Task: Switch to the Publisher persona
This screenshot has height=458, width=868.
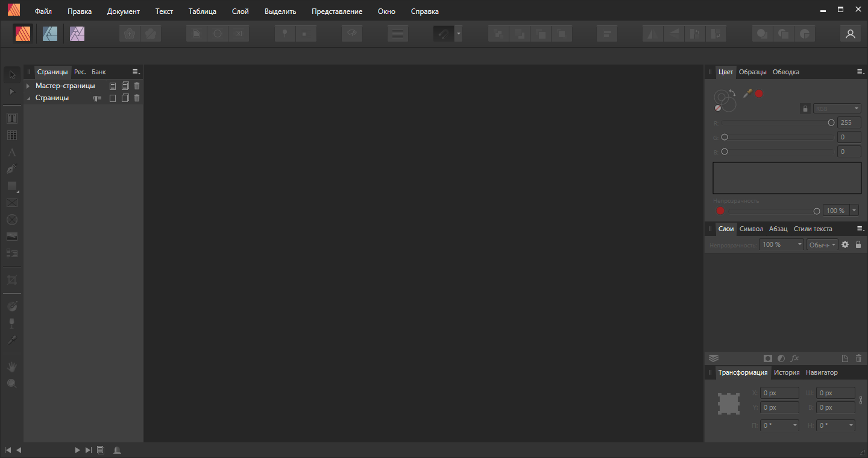Action: pos(24,34)
